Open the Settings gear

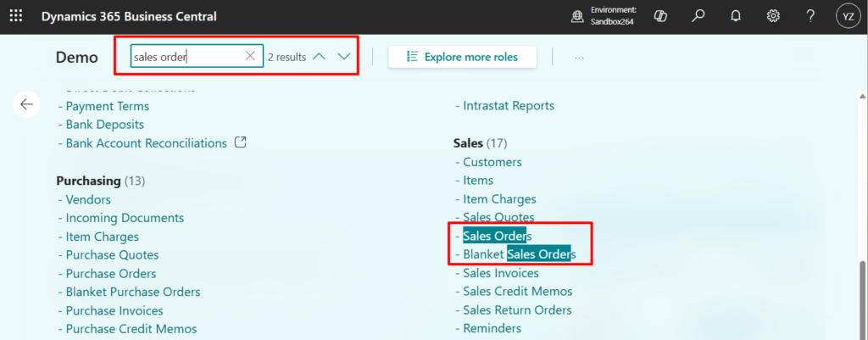(x=773, y=16)
